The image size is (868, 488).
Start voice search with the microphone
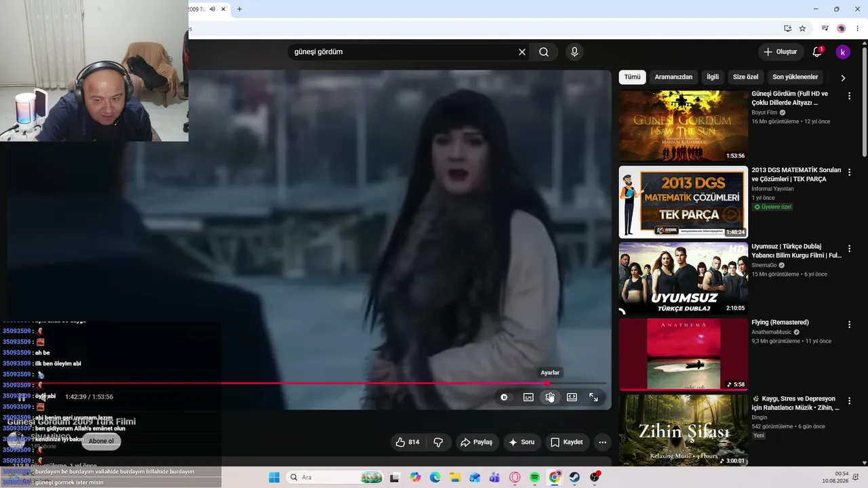(x=574, y=52)
